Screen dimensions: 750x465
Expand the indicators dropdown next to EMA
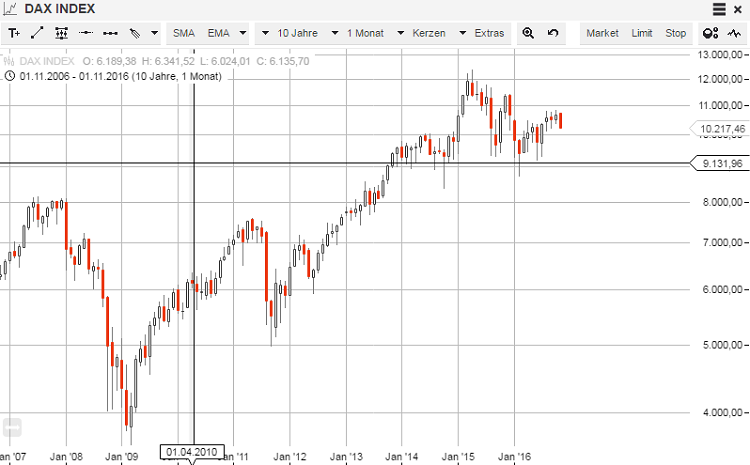pyautogui.click(x=243, y=33)
